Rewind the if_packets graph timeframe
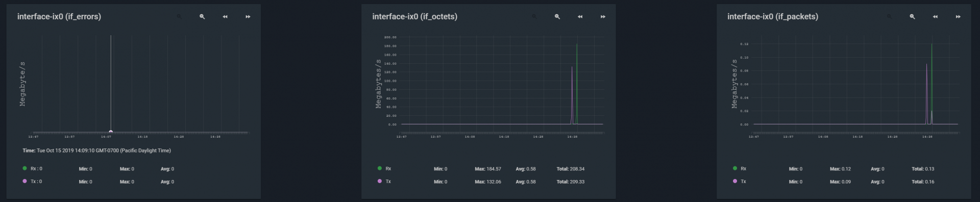 pos(935,17)
